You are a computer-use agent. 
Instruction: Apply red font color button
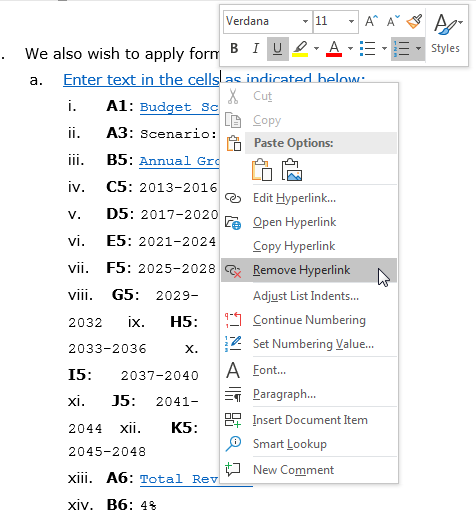pyautogui.click(x=334, y=49)
